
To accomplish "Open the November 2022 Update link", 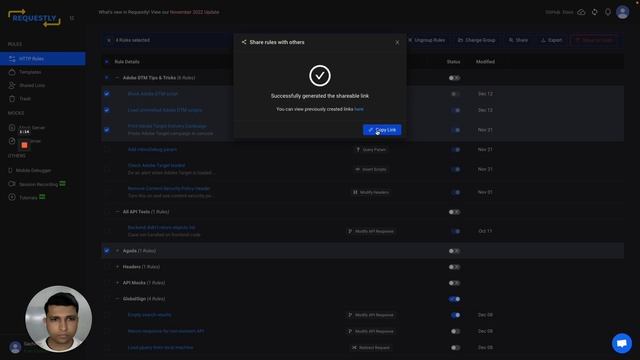I will tap(195, 12).
